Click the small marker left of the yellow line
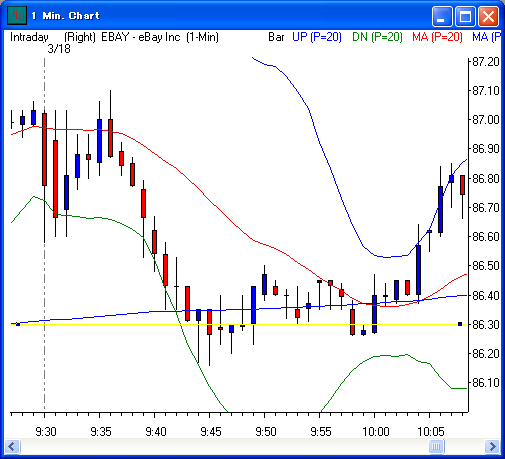Image resolution: width=505 pixels, height=459 pixels. [18, 324]
